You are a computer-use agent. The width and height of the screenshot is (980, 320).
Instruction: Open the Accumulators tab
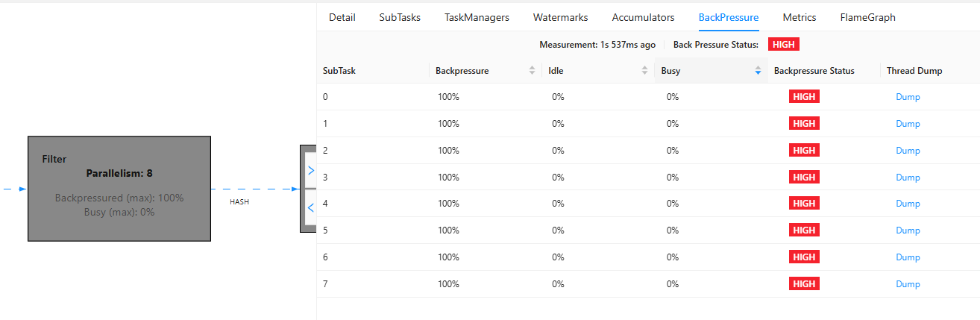(x=643, y=17)
